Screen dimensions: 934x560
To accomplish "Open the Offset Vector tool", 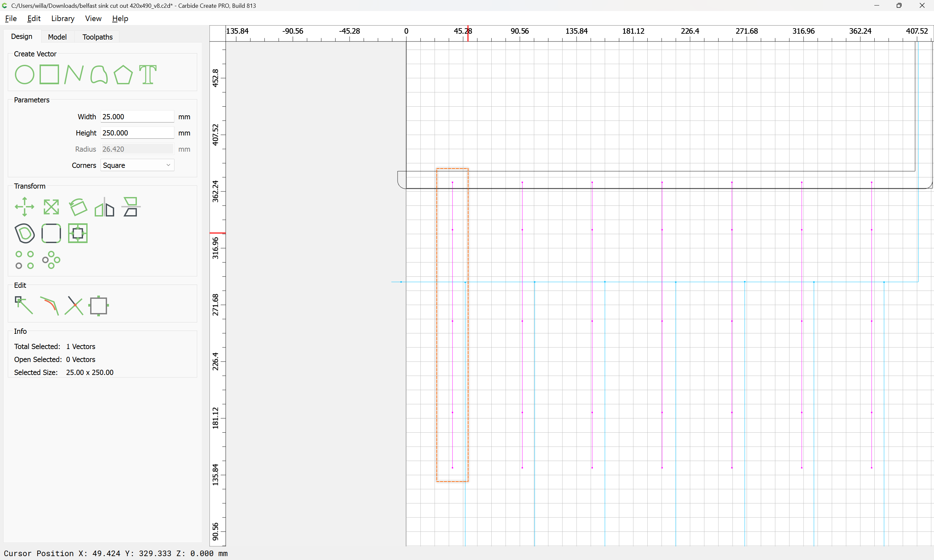I will (25, 233).
